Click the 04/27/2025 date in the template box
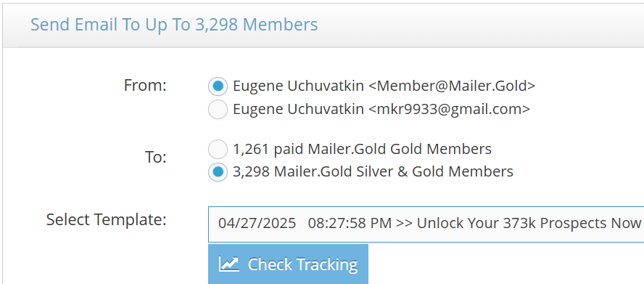644x284 pixels. [257, 223]
